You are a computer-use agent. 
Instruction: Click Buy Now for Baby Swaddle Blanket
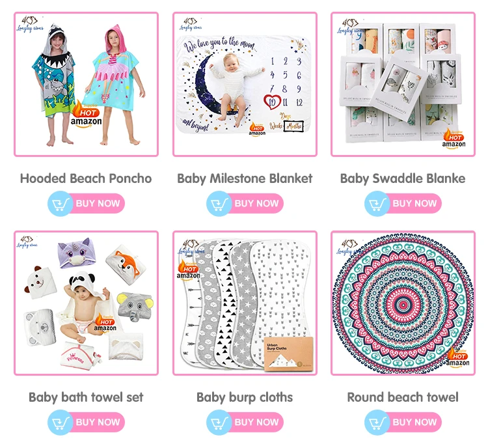click(x=403, y=203)
